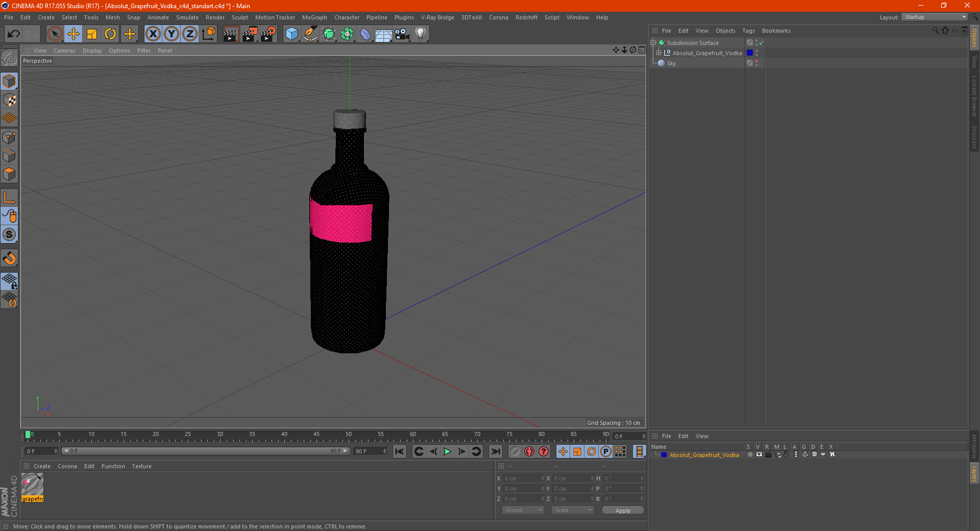Viewport: 980px width, 531px height.
Task: Toggle Parameter keyframe recording P icon
Action: pos(606,451)
